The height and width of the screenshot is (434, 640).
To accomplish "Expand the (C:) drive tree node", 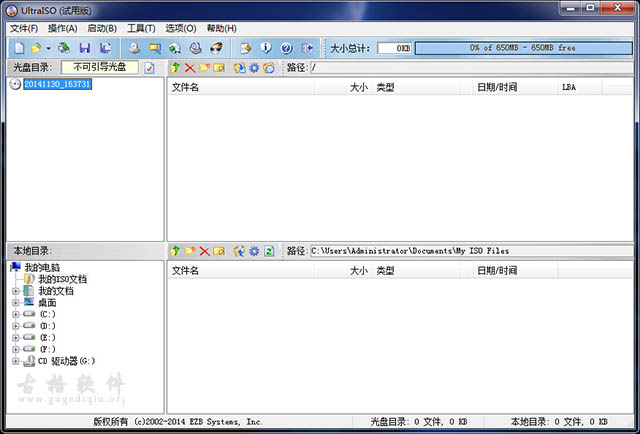I will point(16,314).
